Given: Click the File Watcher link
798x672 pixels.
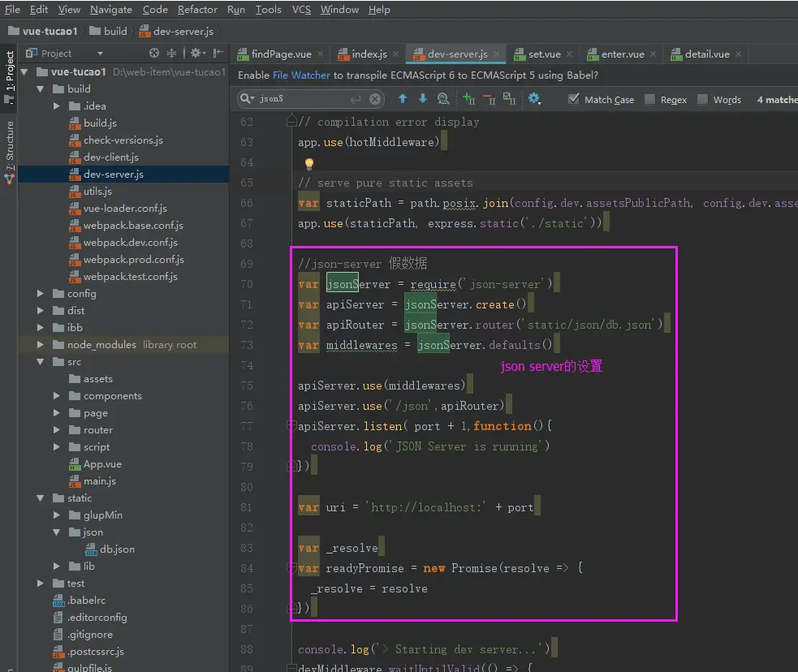Looking at the screenshot, I should point(301,75).
